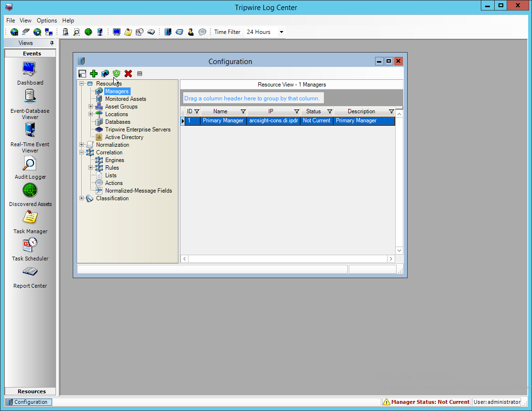Click the monitor Dashboard icon in top toolbar
The width and height of the screenshot is (532, 411).
116,32
